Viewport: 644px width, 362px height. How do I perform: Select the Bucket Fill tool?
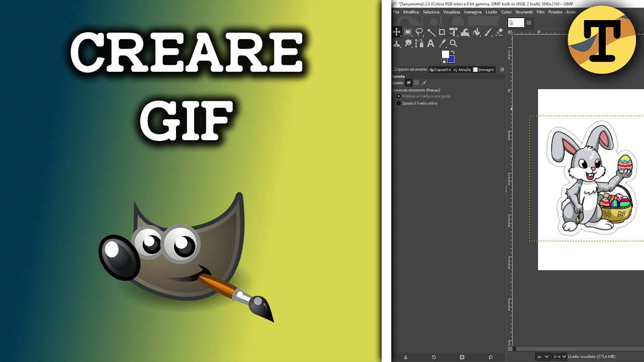[476, 32]
